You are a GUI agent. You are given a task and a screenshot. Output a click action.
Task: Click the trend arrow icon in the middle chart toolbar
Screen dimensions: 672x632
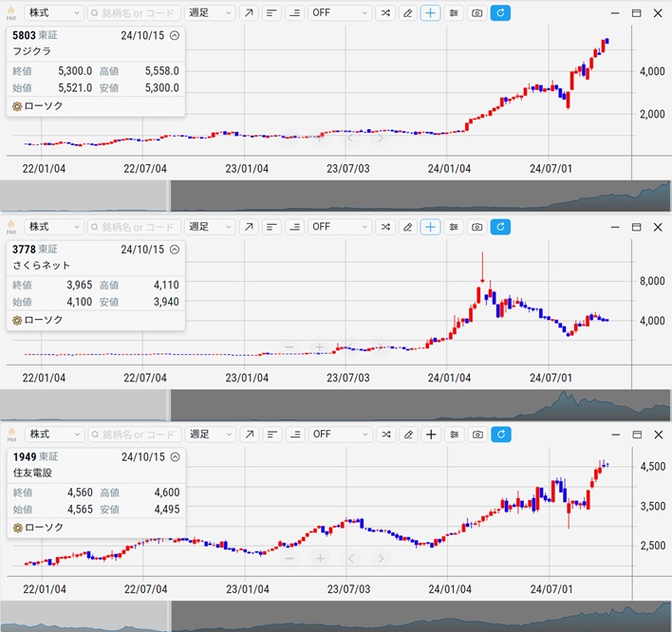248,227
